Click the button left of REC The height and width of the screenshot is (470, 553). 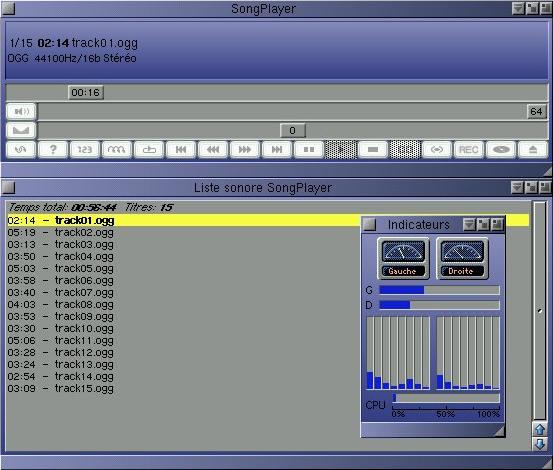437,149
